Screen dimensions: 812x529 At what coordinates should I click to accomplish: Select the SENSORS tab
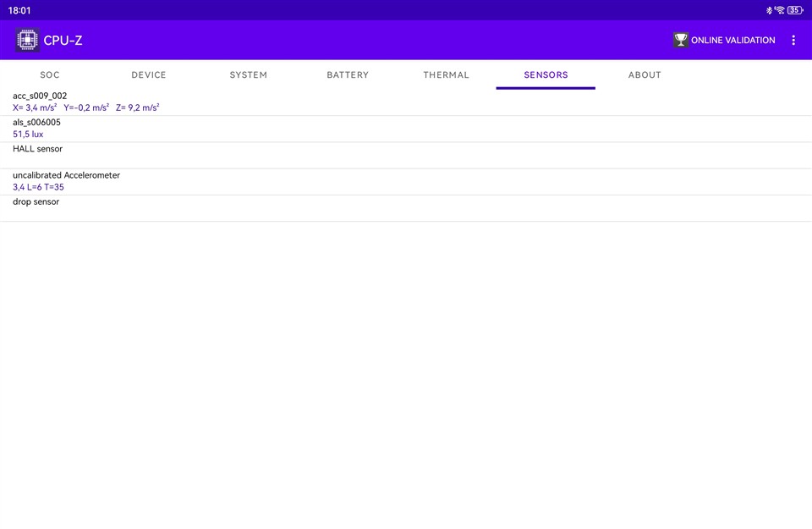[546, 75]
